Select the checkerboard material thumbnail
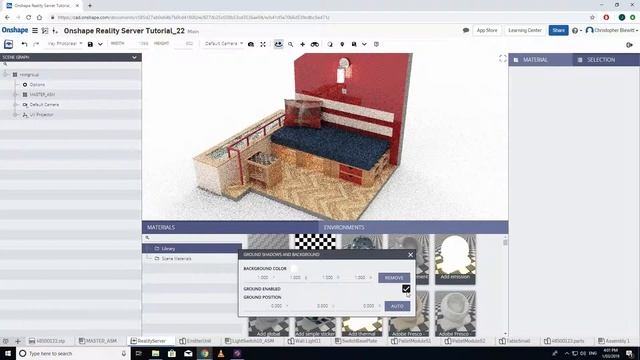This screenshot has height=360, width=640. [315, 241]
